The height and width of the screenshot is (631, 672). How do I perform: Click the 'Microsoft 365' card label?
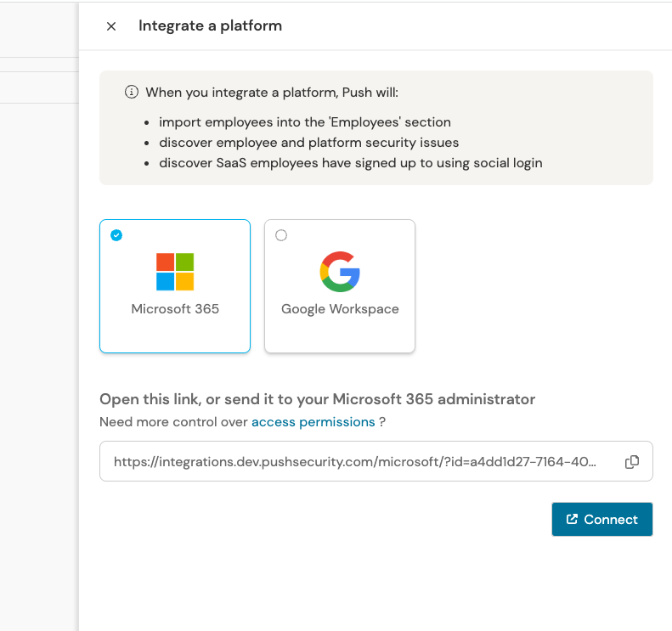coord(175,309)
